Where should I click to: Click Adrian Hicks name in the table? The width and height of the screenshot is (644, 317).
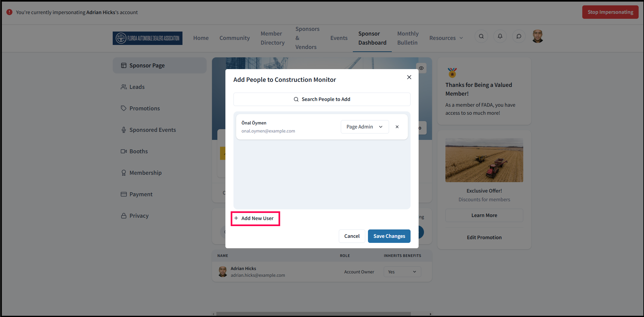pos(244,269)
